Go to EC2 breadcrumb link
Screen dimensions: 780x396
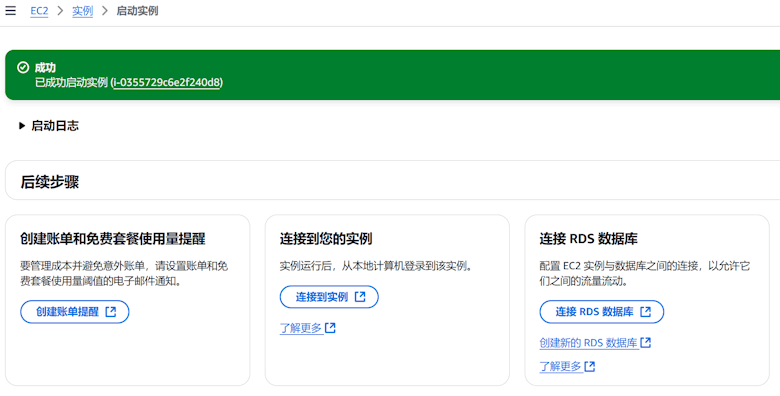39,11
